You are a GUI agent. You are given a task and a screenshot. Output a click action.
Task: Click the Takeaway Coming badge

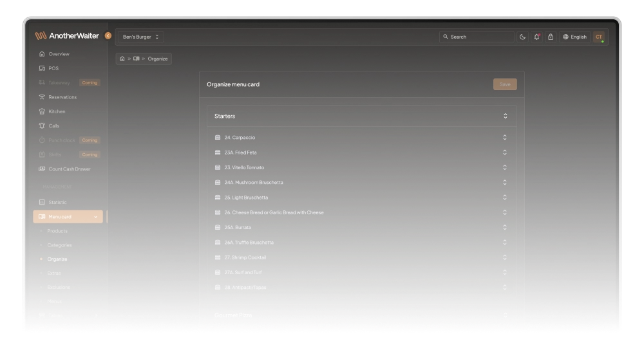tap(90, 82)
